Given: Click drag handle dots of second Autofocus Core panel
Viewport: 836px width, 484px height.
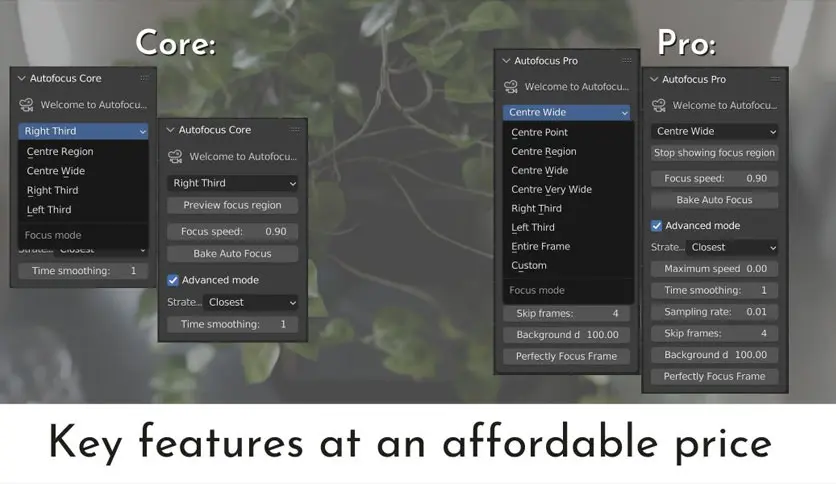Looking at the screenshot, I should (294, 130).
